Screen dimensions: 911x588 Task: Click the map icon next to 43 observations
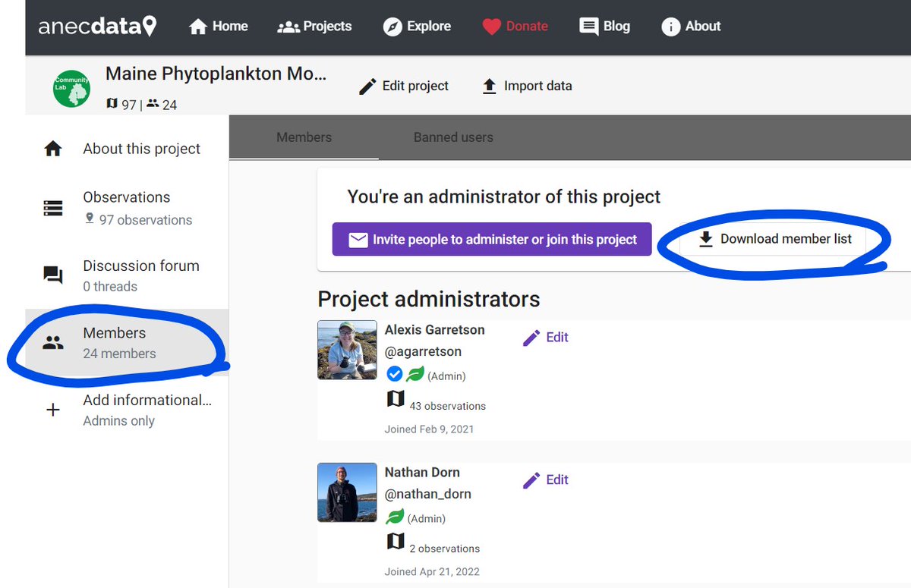pyautogui.click(x=396, y=398)
